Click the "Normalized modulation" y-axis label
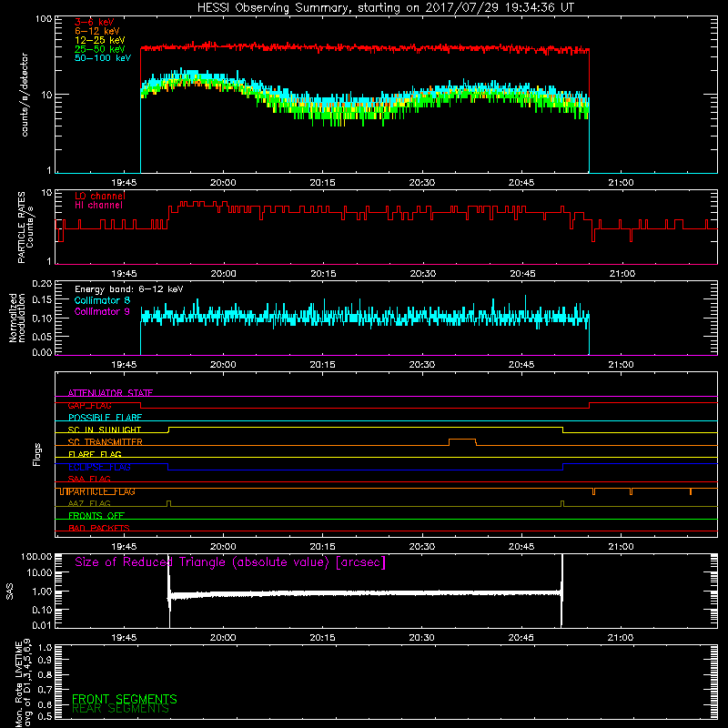 click(17, 318)
